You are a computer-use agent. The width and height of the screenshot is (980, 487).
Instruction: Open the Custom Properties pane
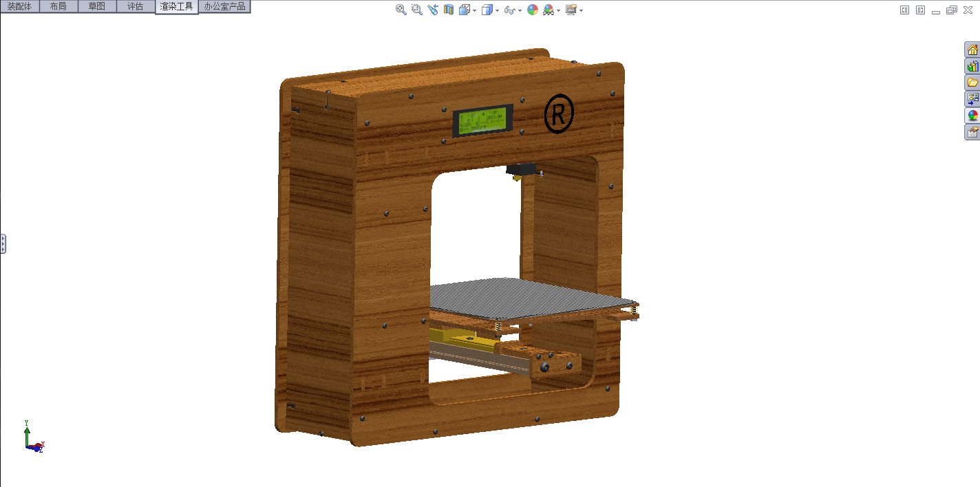click(972, 131)
